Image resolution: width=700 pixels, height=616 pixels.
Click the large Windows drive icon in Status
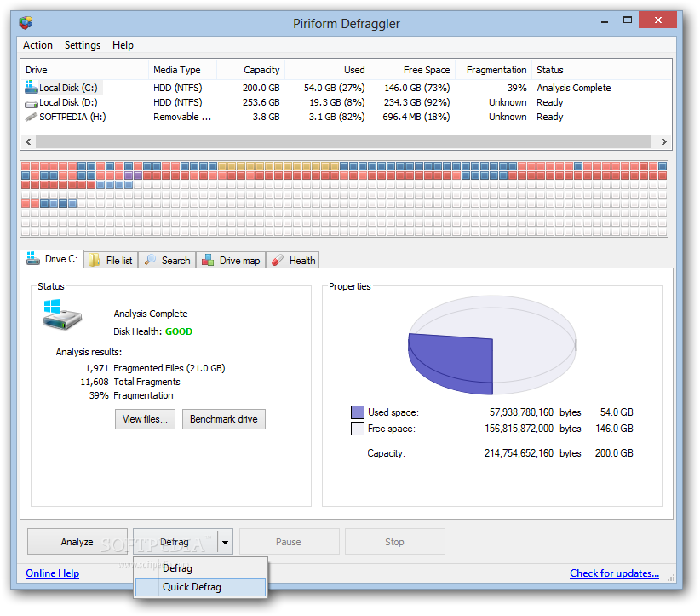point(62,315)
